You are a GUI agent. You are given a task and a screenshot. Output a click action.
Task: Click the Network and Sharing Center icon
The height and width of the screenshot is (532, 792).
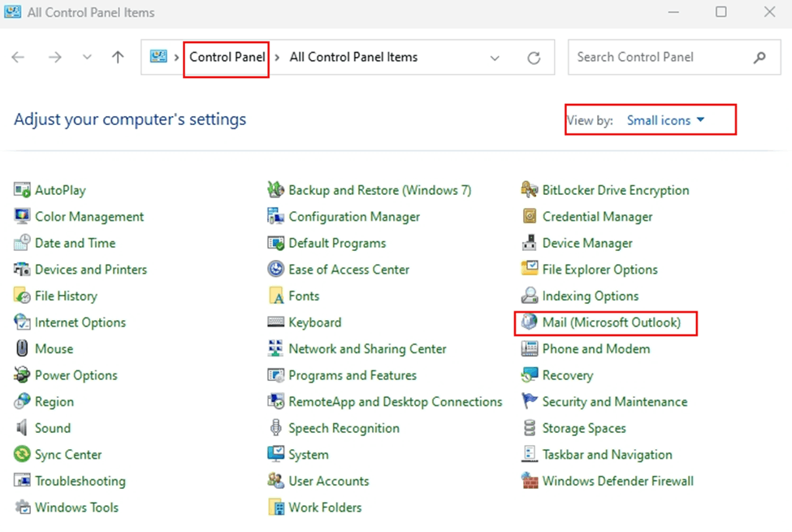pos(276,348)
